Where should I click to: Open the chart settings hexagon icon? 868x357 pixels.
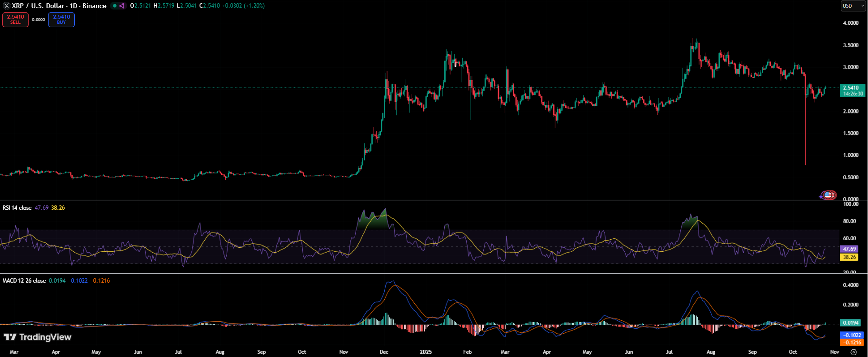tap(853, 352)
